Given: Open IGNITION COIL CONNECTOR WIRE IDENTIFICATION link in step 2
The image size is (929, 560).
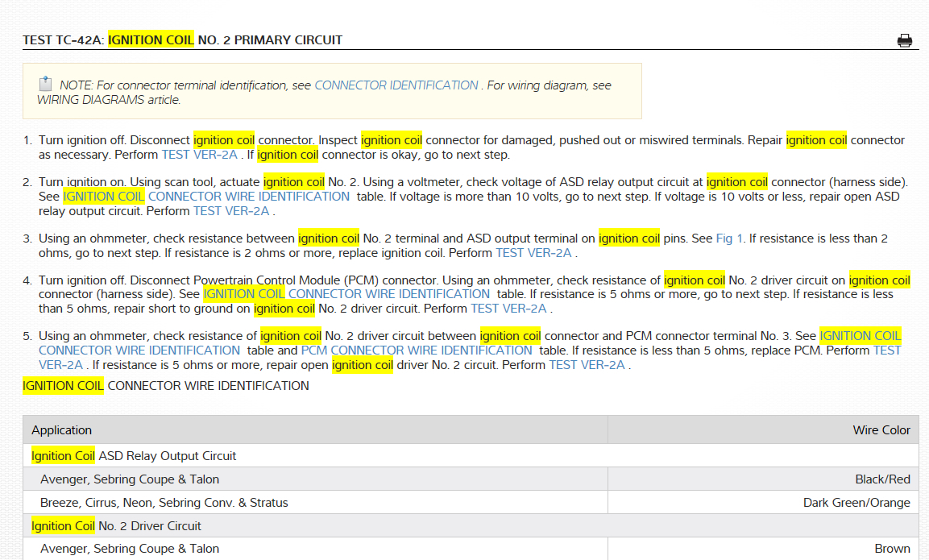Looking at the screenshot, I should [x=206, y=196].
